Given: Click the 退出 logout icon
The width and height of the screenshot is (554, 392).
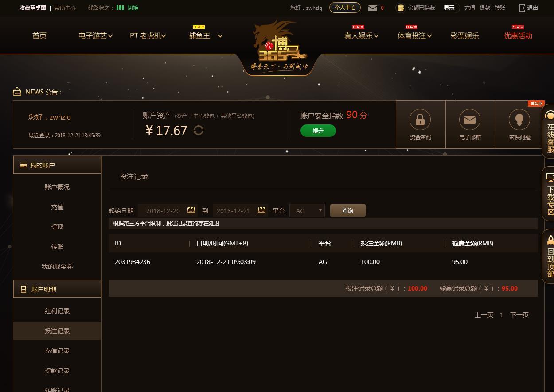Looking at the screenshot, I should 522,8.
